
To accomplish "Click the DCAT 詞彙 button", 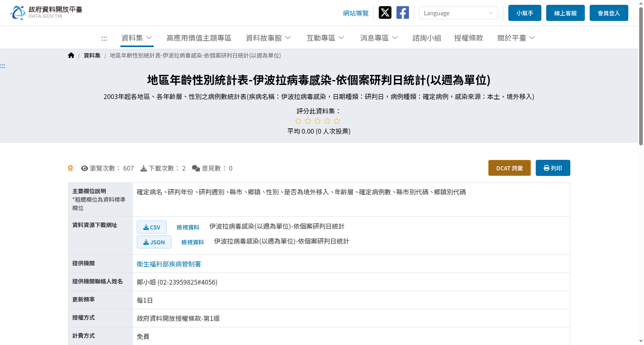I will click(510, 168).
